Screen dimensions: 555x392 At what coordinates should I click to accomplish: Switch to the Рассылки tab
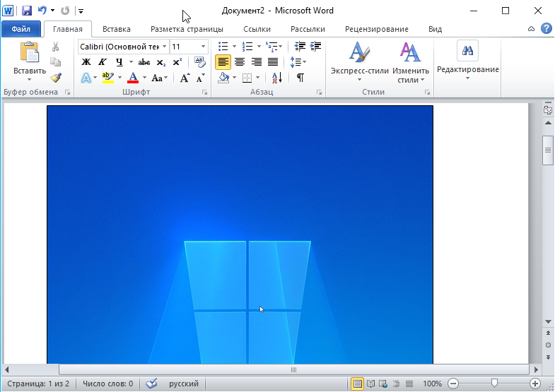pos(308,29)
